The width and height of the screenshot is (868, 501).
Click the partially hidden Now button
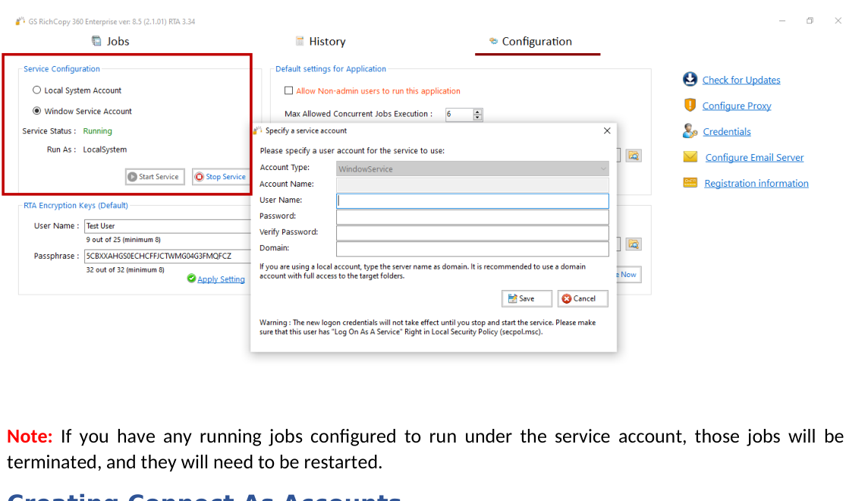629,275
